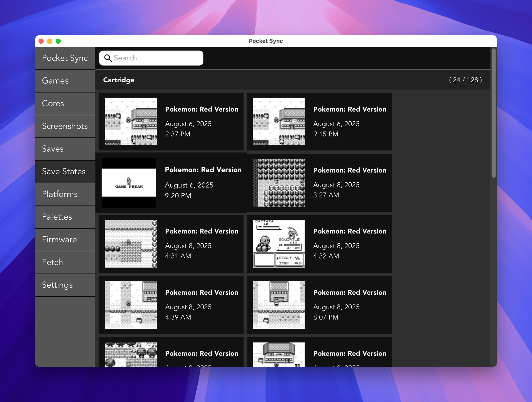Click the Cartridge section header
Viewport: 532px width, 402px height.
[x=119, y=80]
